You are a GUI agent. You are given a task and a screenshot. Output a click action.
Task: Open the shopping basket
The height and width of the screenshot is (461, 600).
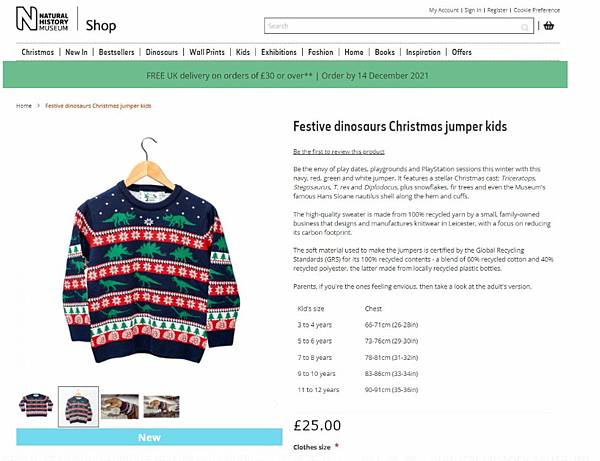tap(549, 26)
